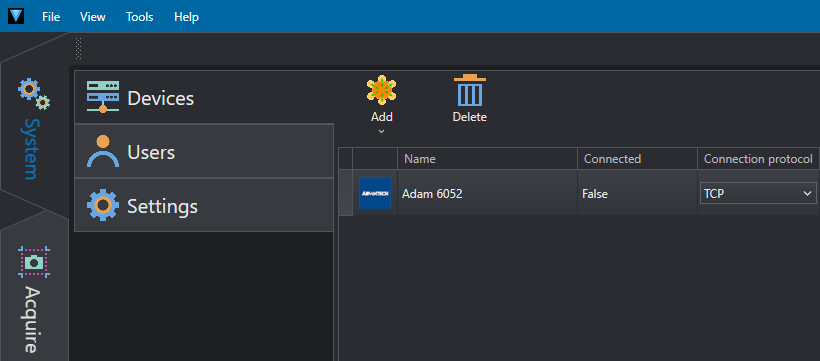Image resolution: width=820 pixels, height=361 pixels.
Task: Sort by Connection protocol column header
Action: coord(758,159)
